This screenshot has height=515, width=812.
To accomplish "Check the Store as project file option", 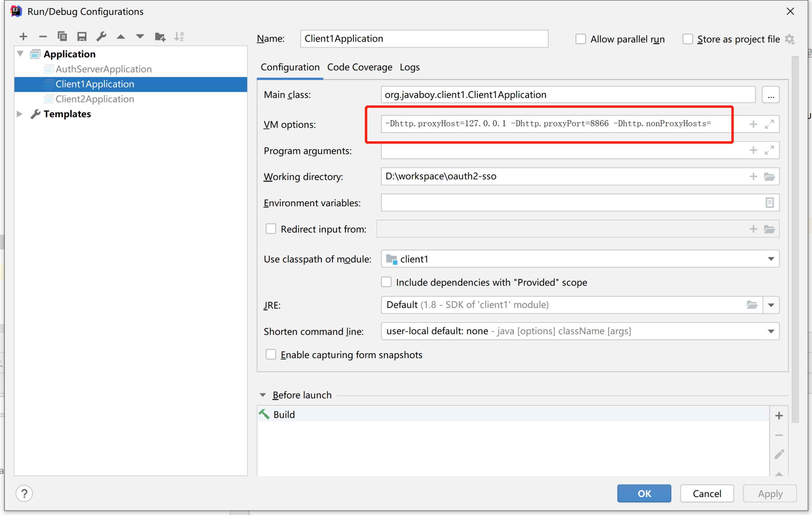I will (687, 39).
